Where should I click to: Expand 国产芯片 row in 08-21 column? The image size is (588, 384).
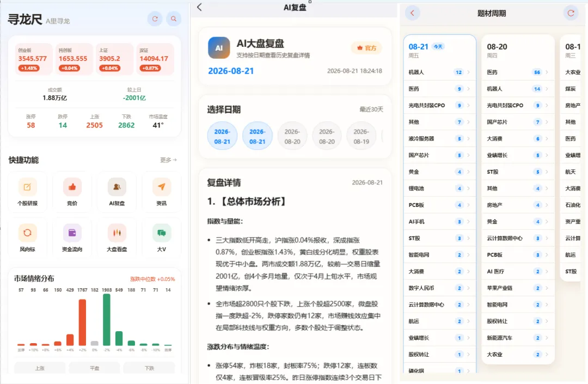click(439, 155)
